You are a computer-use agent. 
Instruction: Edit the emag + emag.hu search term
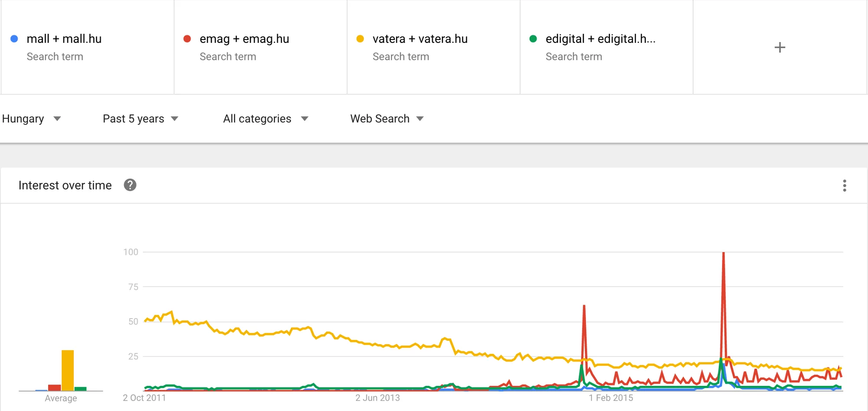[244, 39]
